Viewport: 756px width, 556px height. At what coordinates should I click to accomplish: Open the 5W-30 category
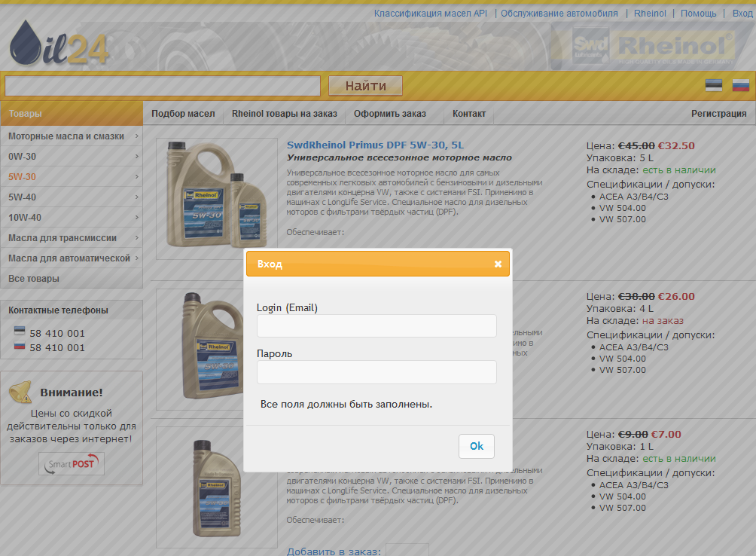coord(72,176)
